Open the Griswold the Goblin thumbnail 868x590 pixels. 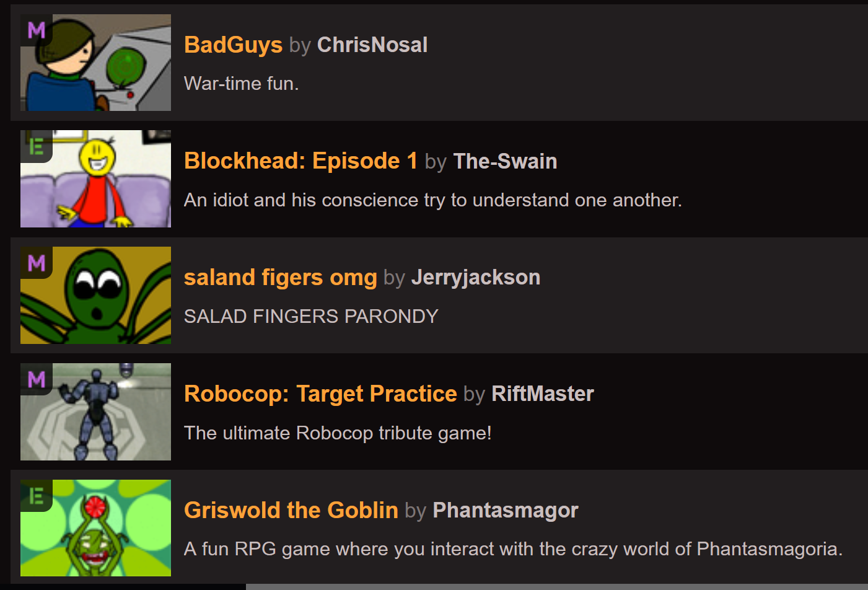point(95,528)
